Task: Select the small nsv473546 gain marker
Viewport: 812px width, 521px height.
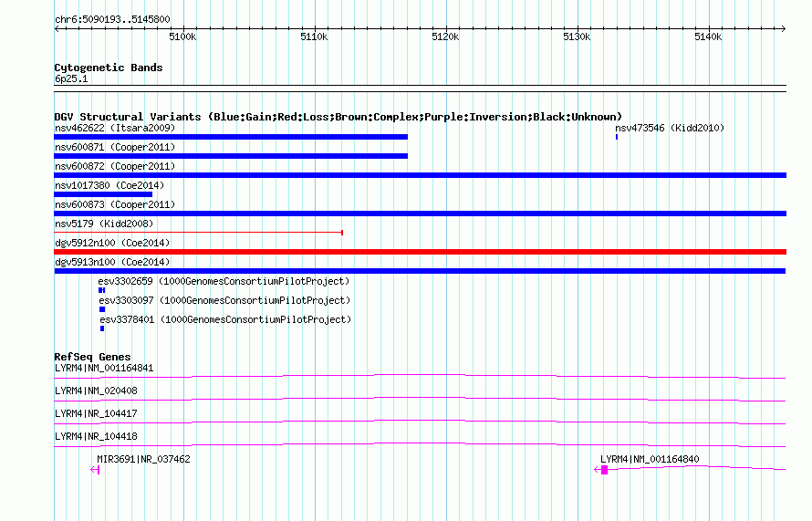Action: tap(616, 137)
